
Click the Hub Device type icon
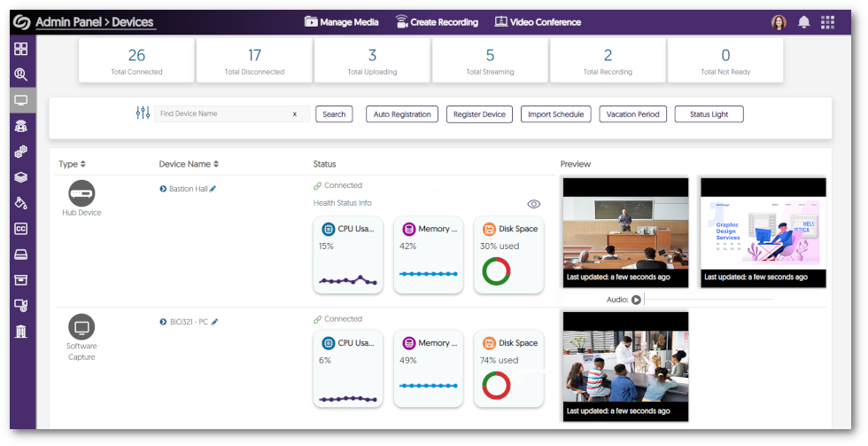(x=81, y=193)
